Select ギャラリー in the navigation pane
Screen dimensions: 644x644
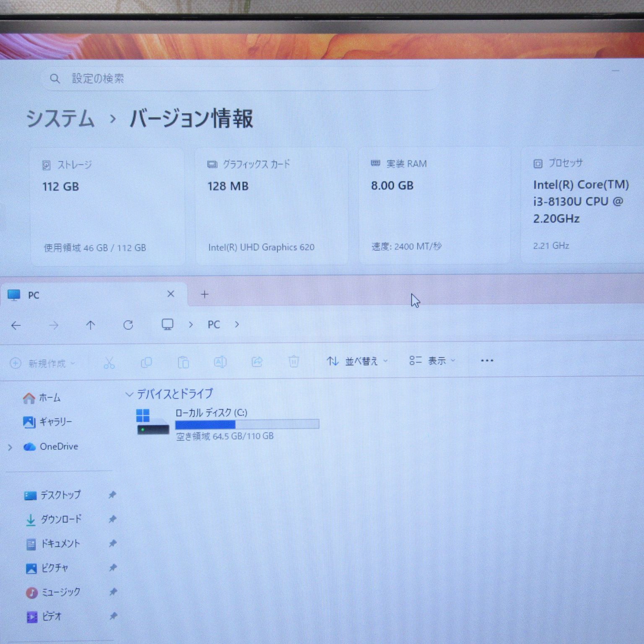coord(47,422)
